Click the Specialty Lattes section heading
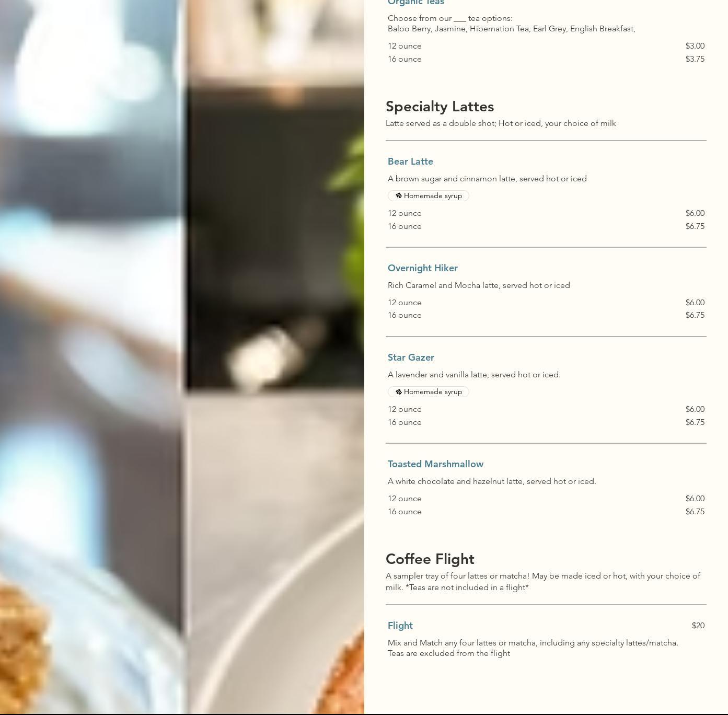The width and height of the screenshot is (728, 715). coord(440,107)
